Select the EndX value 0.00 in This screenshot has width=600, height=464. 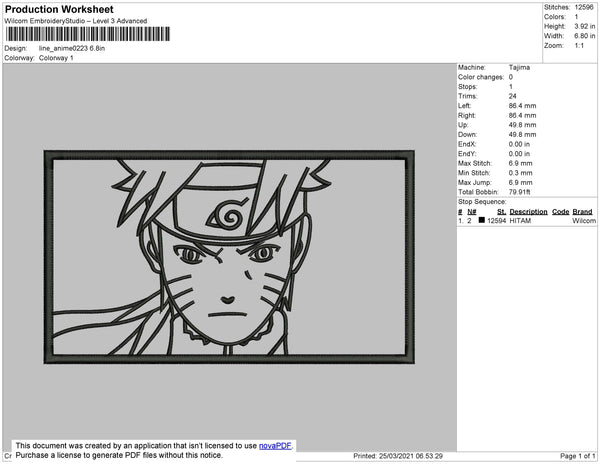tap(519, 144)
